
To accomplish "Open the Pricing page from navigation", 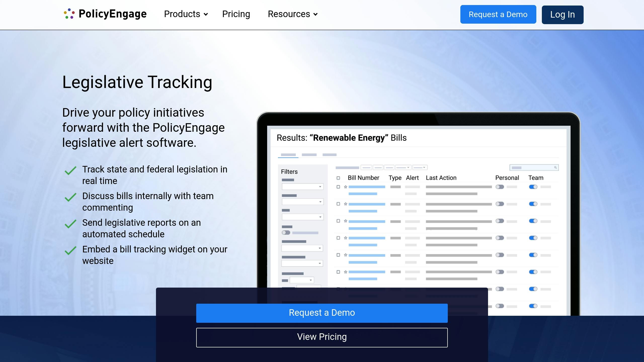I will coord(236,14).
